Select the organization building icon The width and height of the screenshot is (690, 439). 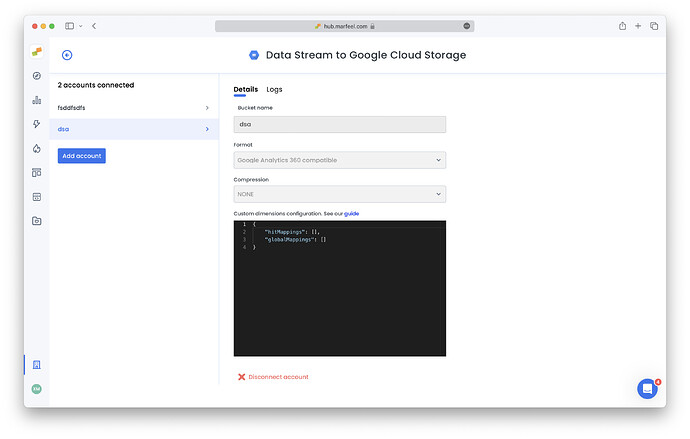coord(37,365)
